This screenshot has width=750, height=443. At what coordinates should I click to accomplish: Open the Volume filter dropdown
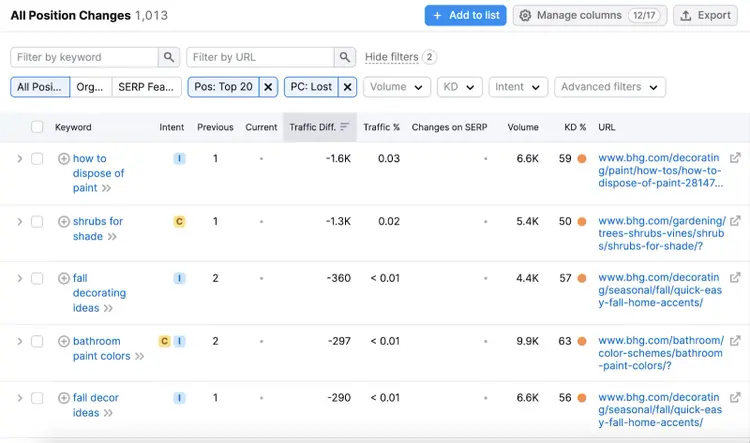[x=397, y=87]
